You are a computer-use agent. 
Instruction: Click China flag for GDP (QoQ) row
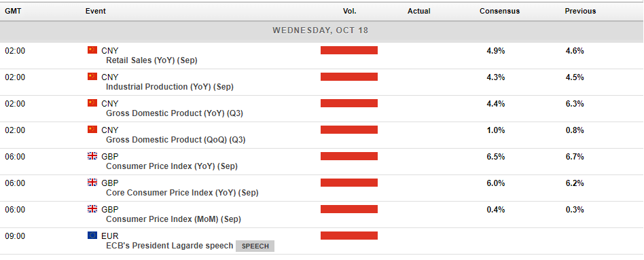(92, 130)
